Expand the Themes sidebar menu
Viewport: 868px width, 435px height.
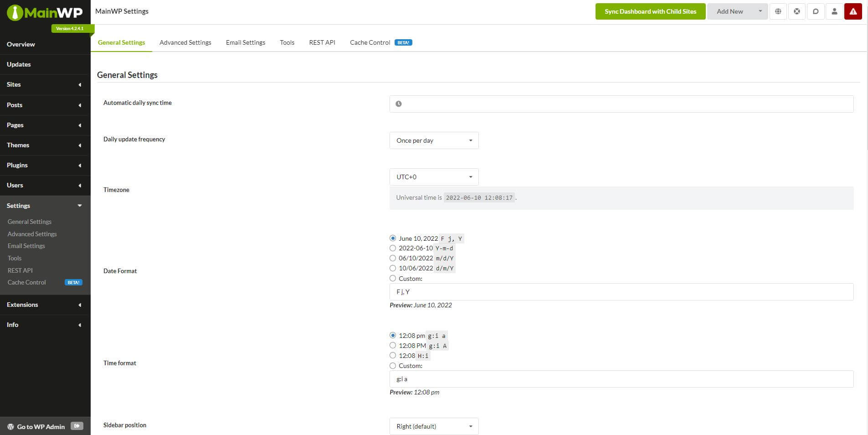45,145
